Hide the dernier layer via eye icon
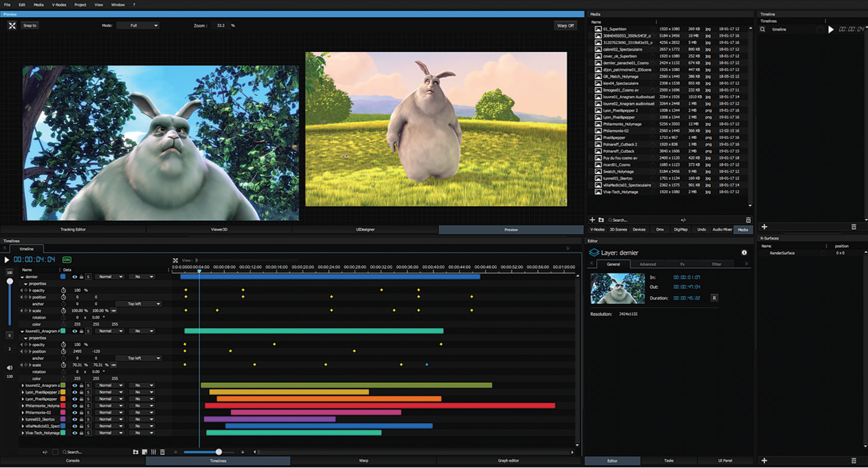 75,277
